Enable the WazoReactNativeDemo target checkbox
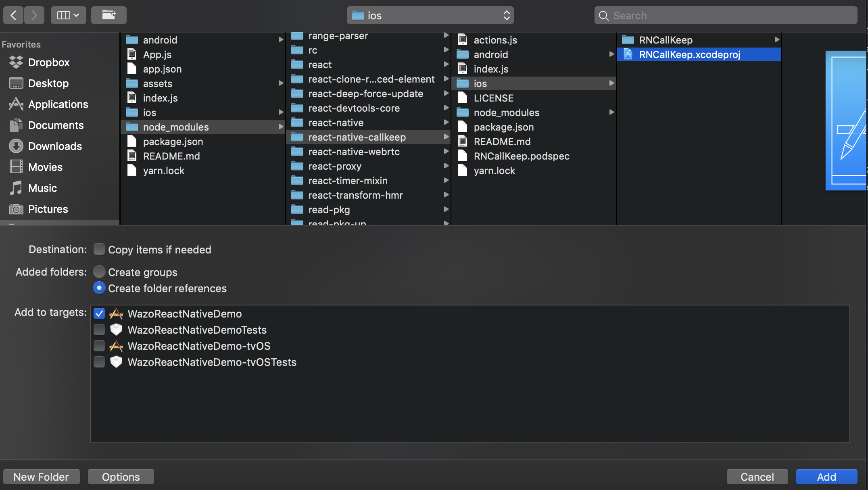The image size is (868, 490). click(99, 313)
